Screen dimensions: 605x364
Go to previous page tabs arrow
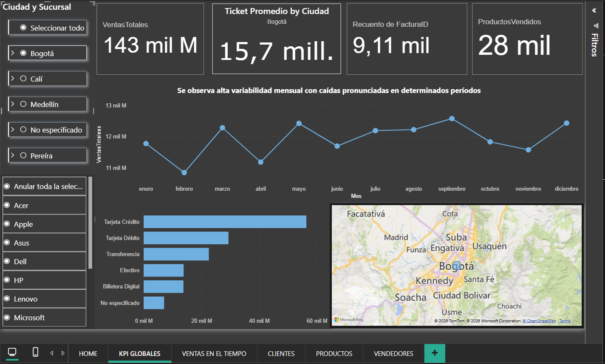[x=52, y=353]
